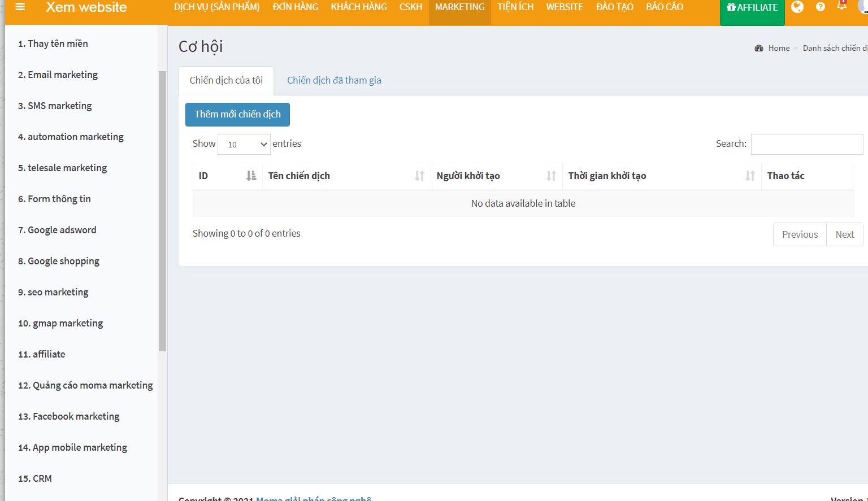868x501 pixels.
Task: Click into the Search input field
Action: click(x=806, y=144)
